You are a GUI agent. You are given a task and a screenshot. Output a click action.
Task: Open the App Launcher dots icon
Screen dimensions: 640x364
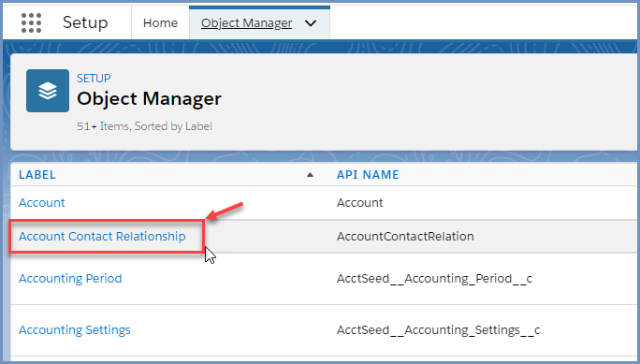pos(32,22)
